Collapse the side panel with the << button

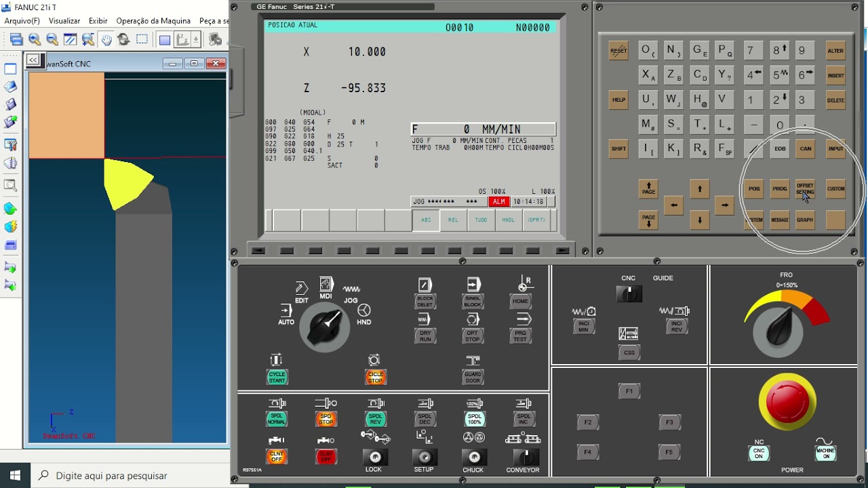tap(33, 60)
